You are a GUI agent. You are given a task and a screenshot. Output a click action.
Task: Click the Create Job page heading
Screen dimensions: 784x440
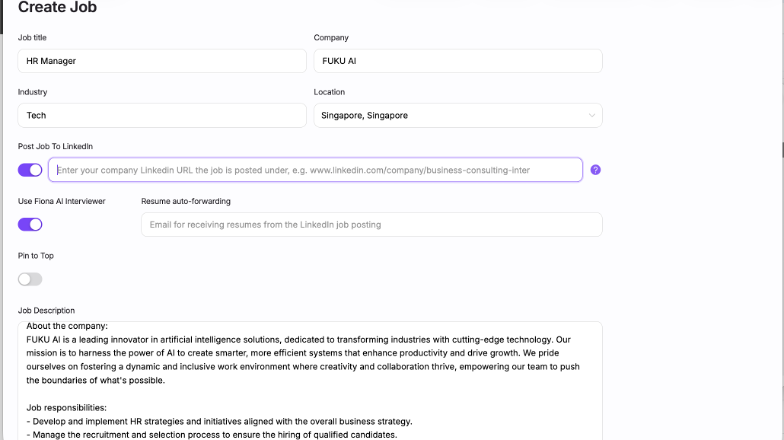(58, 8)
